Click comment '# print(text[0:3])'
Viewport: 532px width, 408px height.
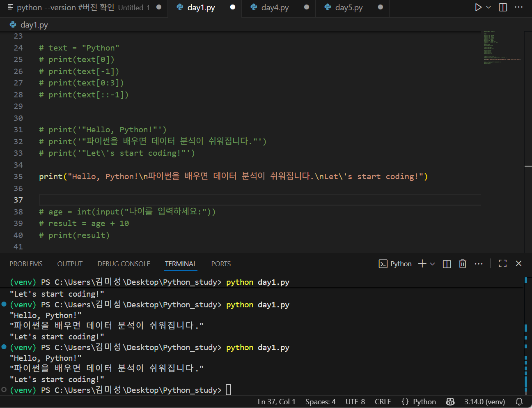tap(81, 83)
